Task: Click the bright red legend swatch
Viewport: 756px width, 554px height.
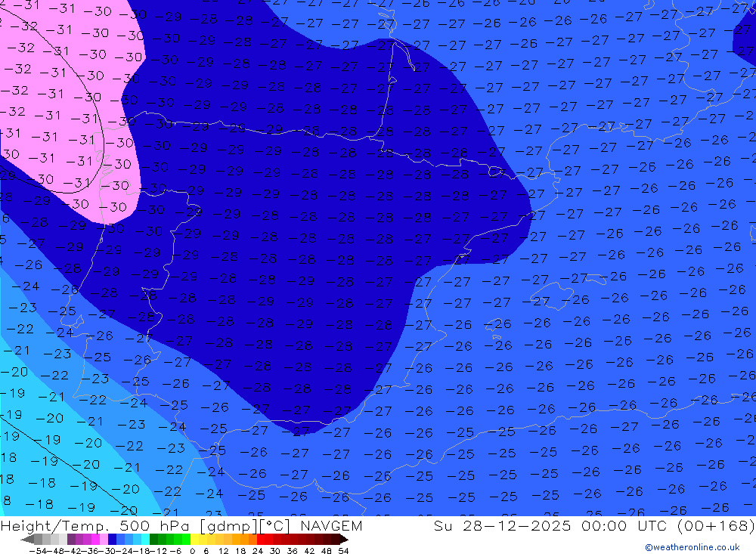Action: (261, 540)
